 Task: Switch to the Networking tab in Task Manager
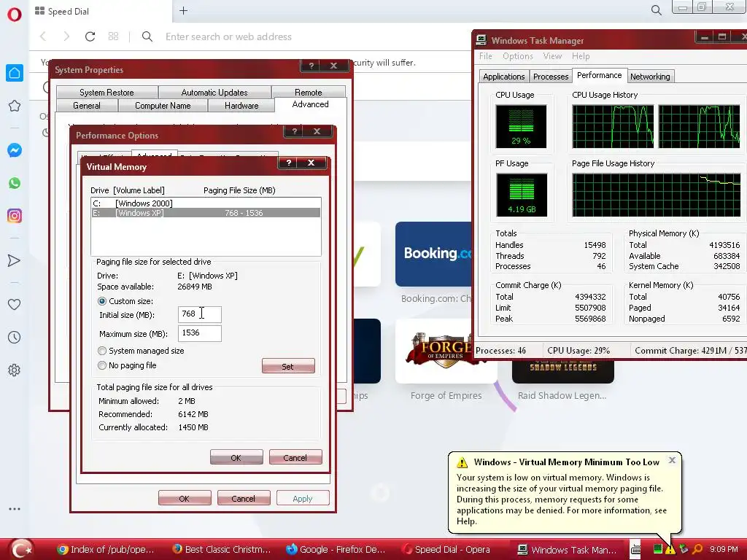pyautogui.click(x=650, y=76)
